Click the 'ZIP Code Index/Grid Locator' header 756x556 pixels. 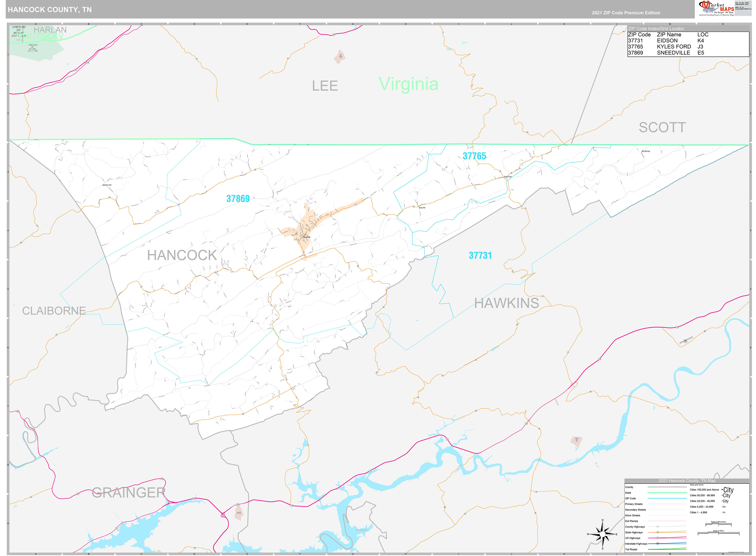656,29
